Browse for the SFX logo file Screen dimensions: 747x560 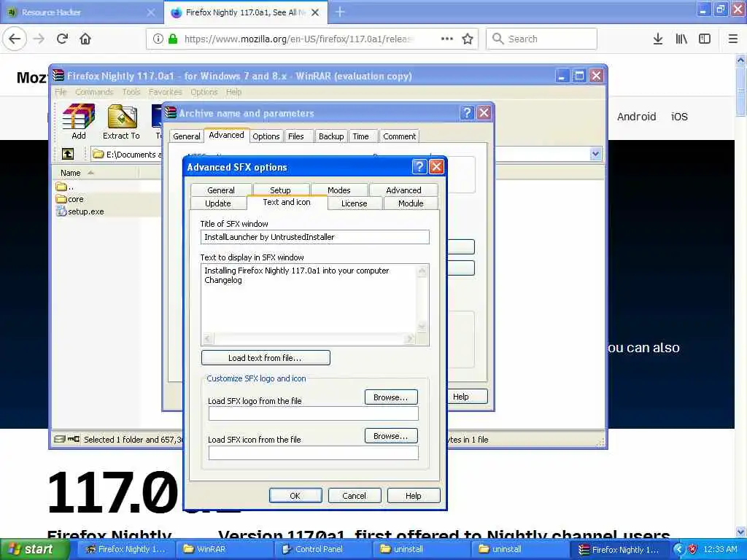[391, 397]
